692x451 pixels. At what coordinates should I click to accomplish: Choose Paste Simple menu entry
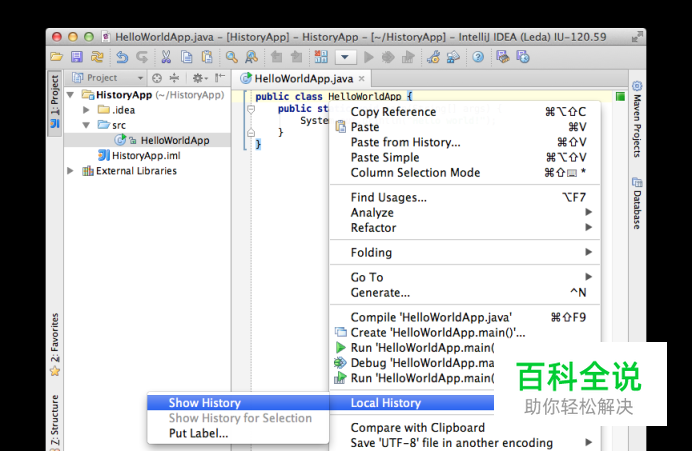pyautogui.click(x=464, y=158)
